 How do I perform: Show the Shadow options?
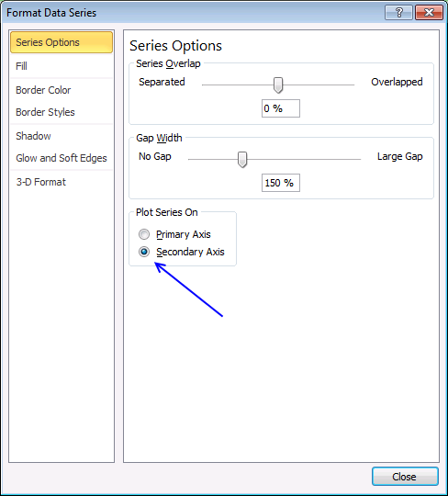tap(62, 136)
